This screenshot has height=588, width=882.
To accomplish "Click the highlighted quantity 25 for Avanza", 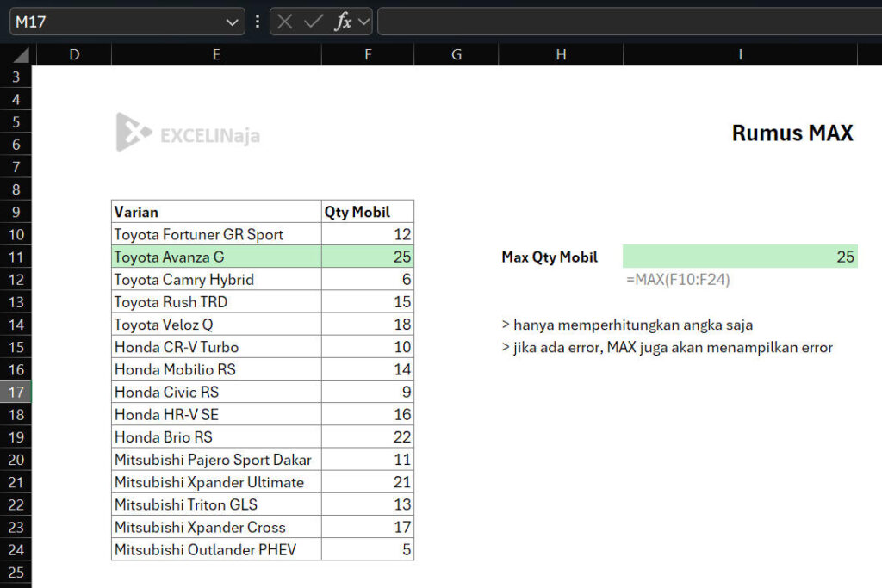I will (368, 257).
